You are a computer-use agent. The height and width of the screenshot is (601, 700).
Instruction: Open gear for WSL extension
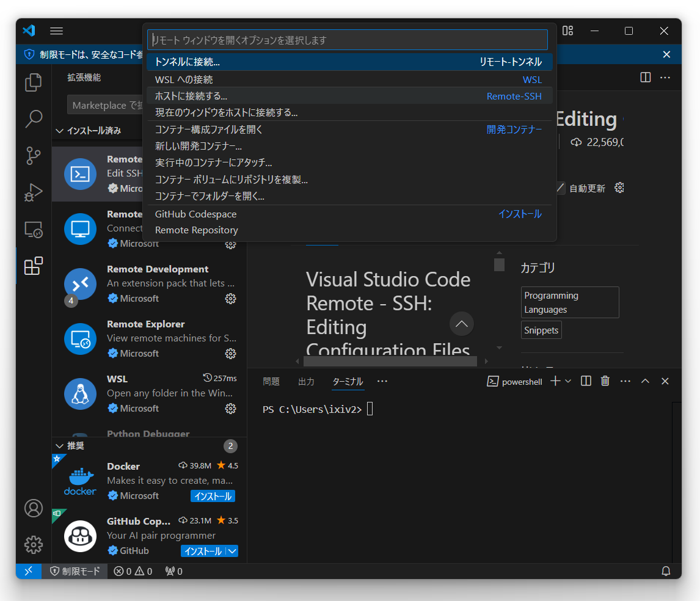[230, 409]
